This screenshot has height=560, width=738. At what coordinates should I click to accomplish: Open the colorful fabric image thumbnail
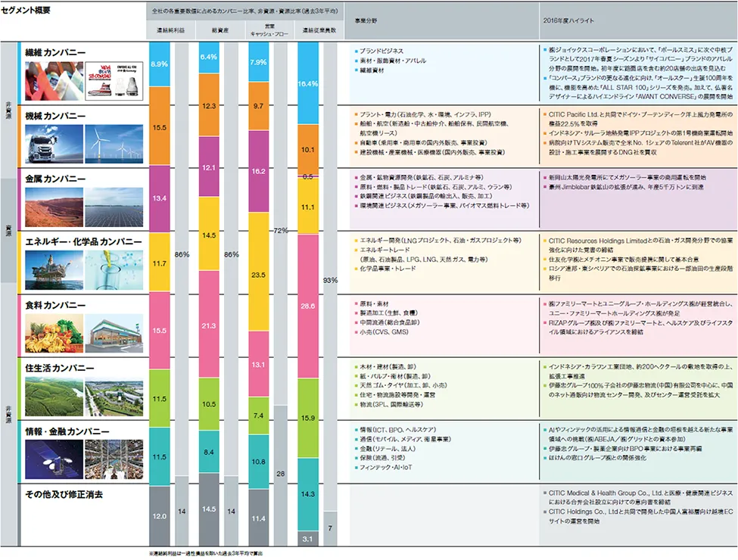(54, 81)
